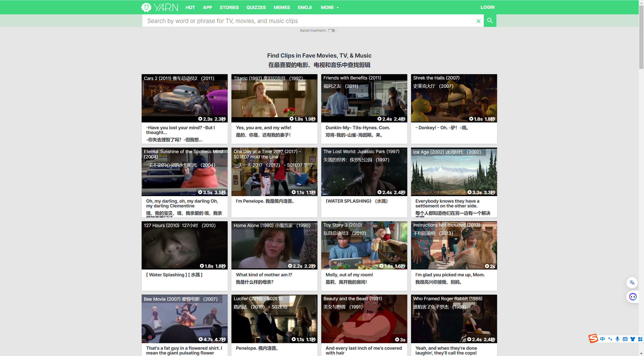
Task: Open the Sogou skin shirt icon
Action: (x=632, y=339)
